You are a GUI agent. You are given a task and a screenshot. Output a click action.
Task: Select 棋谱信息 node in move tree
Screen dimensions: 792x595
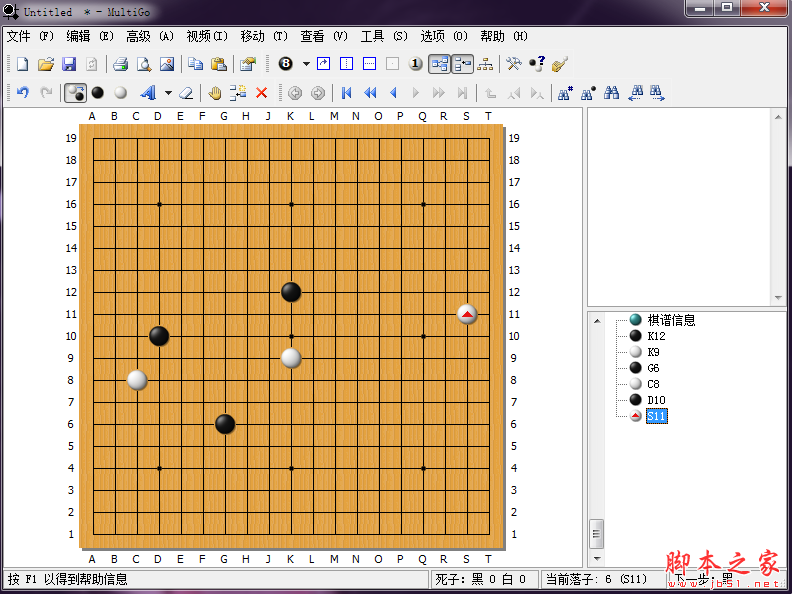pyautogui.click(x=671, y=320)
